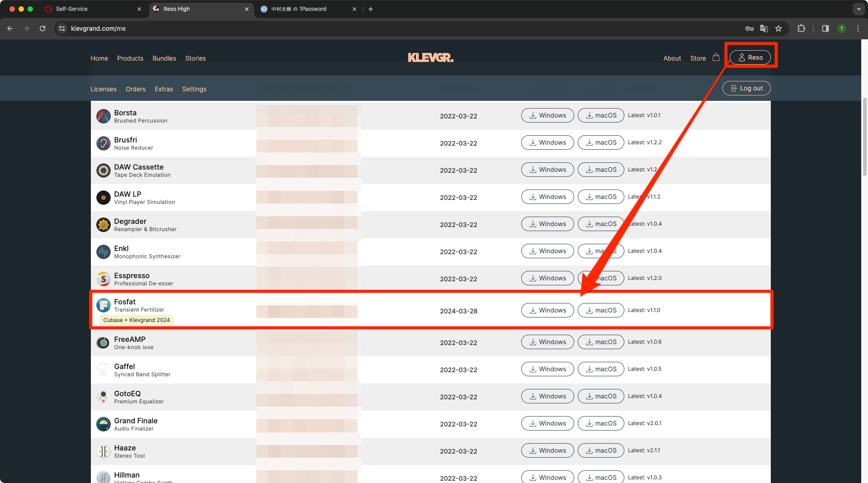The width and height of the screenshot is (868, 483).
Task: Download Fosfat for Windows
Action: point(547,310)
